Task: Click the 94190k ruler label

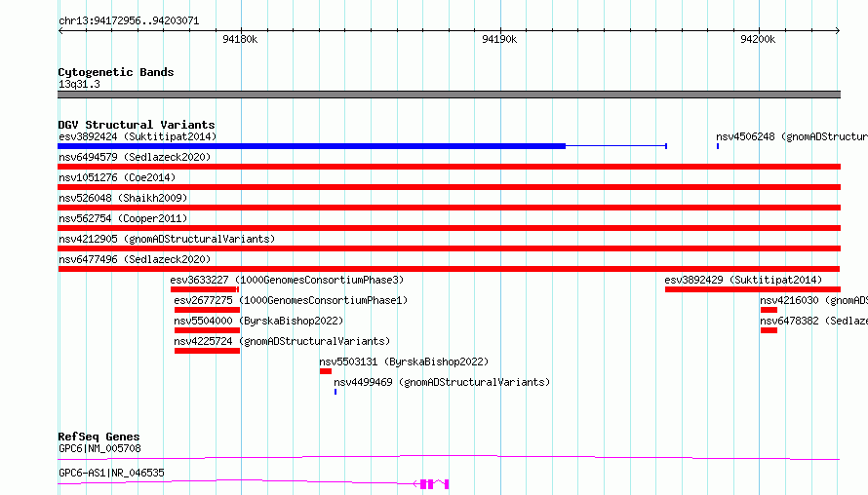Action: [x=499, y=39]
